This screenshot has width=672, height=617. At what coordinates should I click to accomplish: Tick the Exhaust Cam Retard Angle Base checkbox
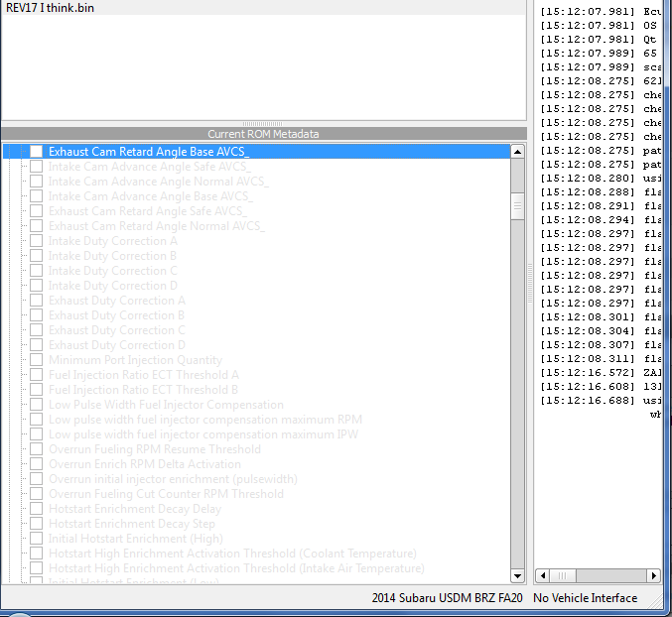click(36, 152)
